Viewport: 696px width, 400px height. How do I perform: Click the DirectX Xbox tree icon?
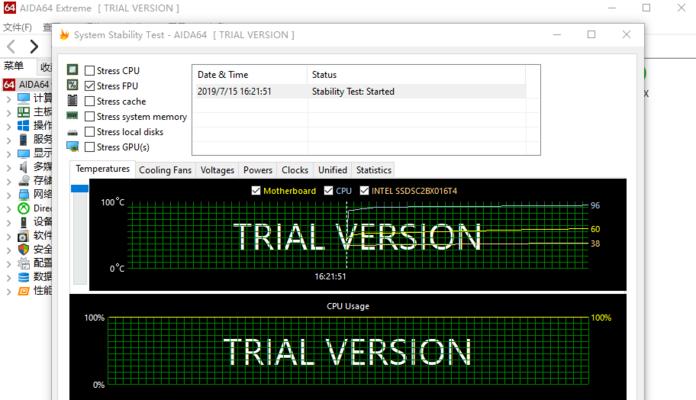[x=24, y=208]
